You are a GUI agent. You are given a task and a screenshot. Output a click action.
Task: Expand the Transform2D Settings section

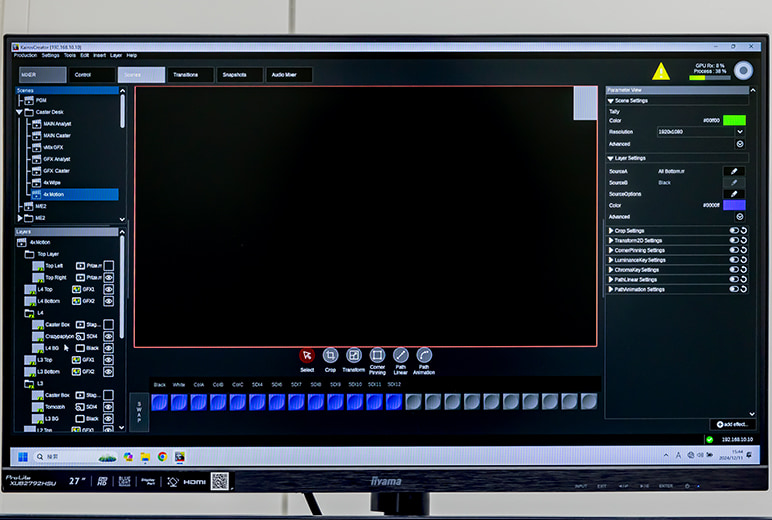[x=611, y=241]
